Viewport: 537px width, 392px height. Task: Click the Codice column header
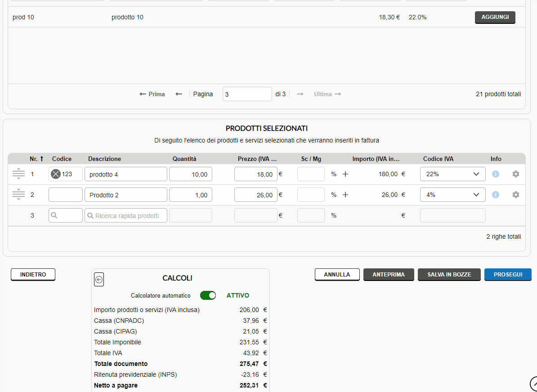coord(62,159)
